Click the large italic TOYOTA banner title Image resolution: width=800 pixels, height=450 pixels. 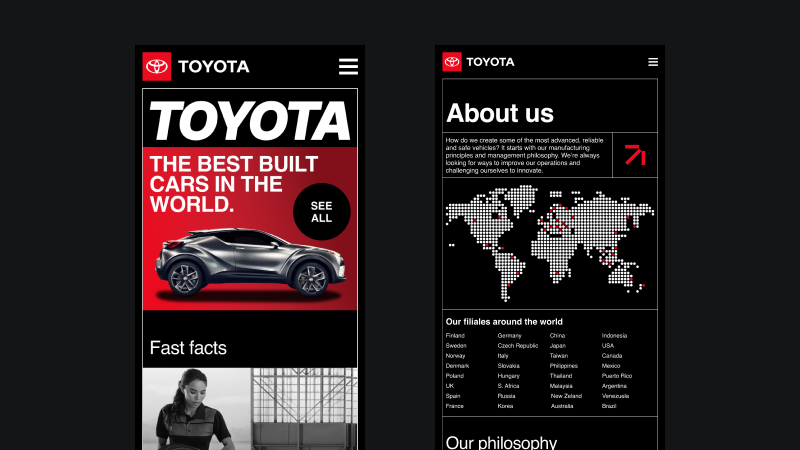(250, 121)
